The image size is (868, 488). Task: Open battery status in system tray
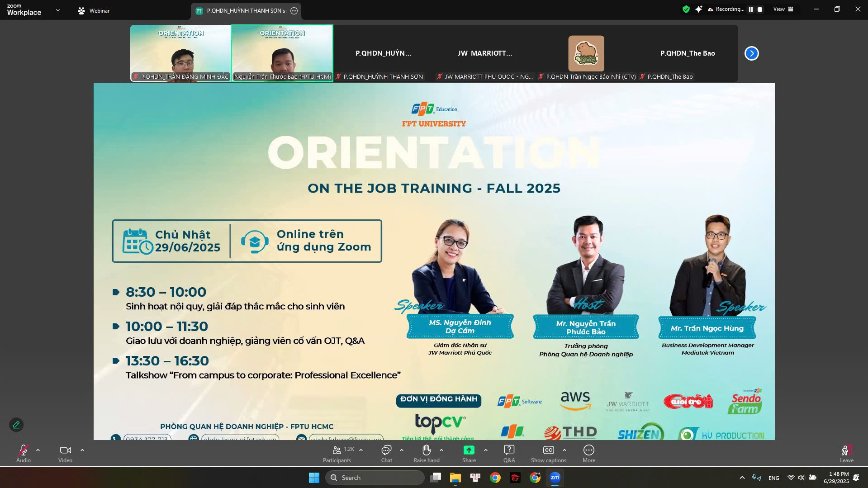(x=813, y=478)
